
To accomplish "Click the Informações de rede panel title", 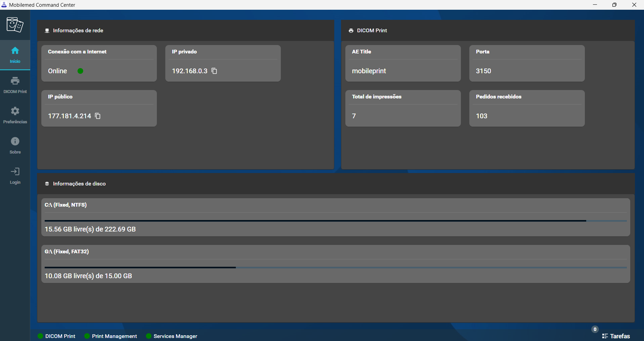I will tap(78, 31).
